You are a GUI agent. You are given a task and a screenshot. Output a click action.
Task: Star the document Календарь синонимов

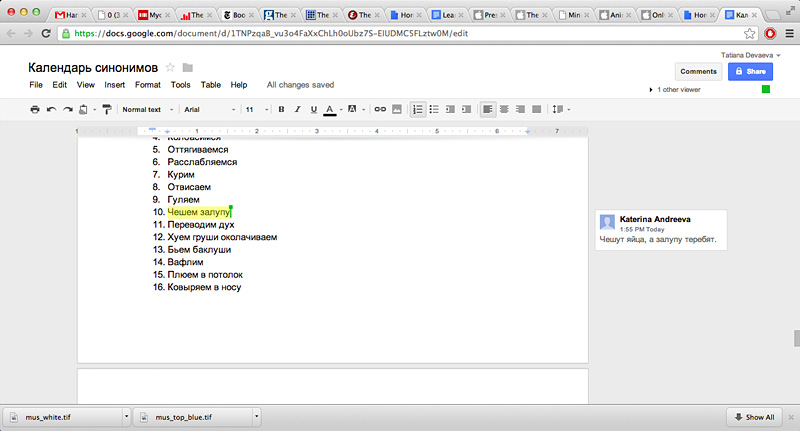coord(170,67)
